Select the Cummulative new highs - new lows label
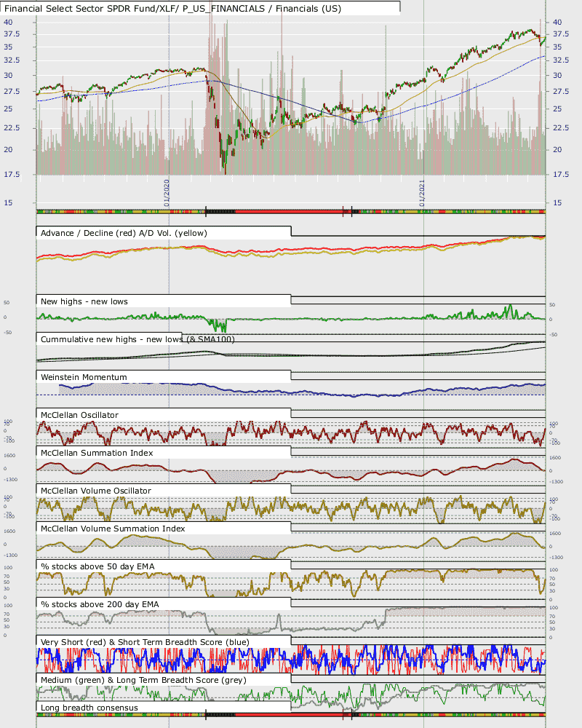Image resolution: width=582 pixels, height=728 pixels. [137, 339]
